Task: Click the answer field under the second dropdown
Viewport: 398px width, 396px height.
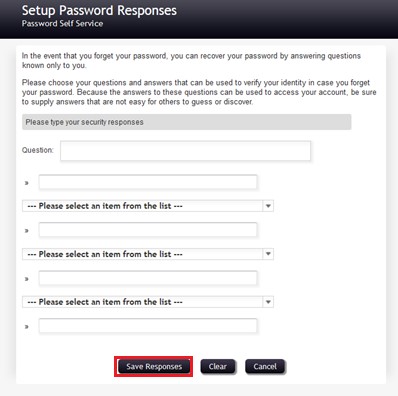Action: click(x=148, y=278)
